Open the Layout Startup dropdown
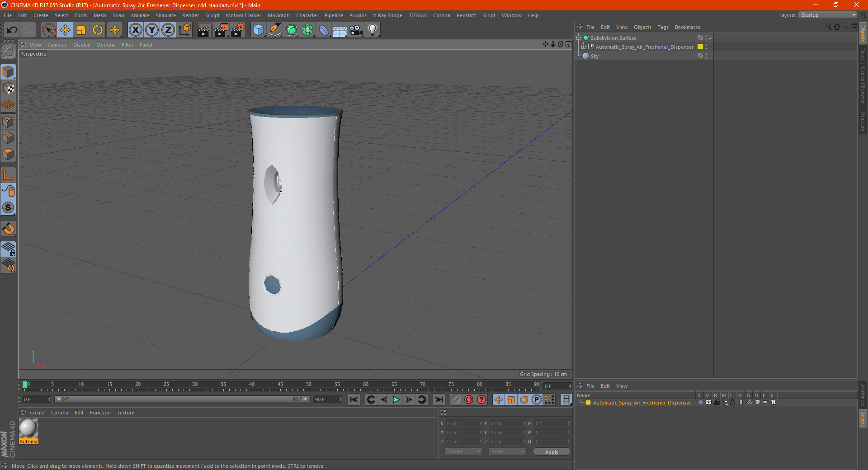The height and width of the screenshot is (470, 868). click(828, 15)
